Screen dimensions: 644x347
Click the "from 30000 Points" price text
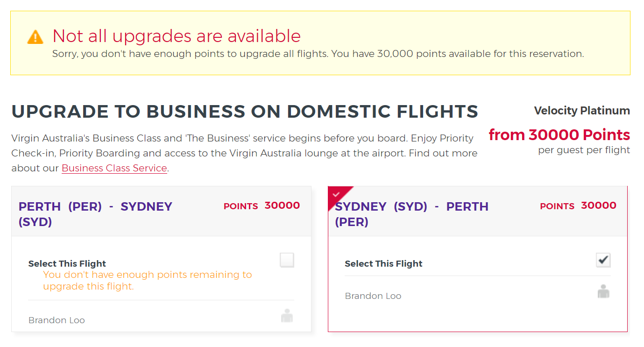(559, 135)
